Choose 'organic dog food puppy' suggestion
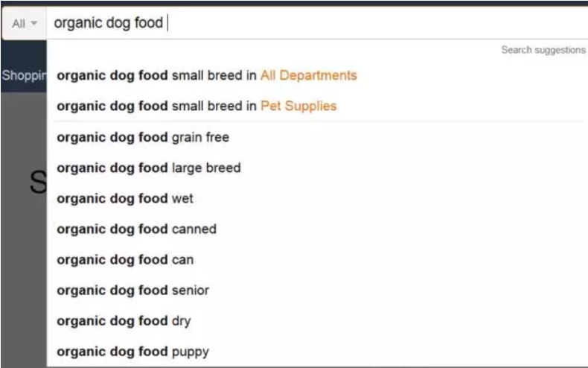This screenshot has width=588, height=368. click(132, 351)
